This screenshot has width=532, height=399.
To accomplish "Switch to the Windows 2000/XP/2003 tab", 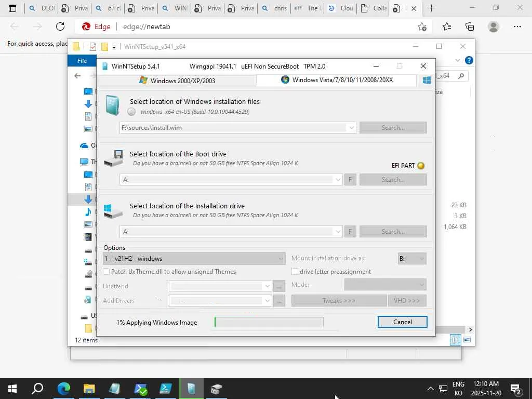I will pyautogui.click(x=177, y=81).
